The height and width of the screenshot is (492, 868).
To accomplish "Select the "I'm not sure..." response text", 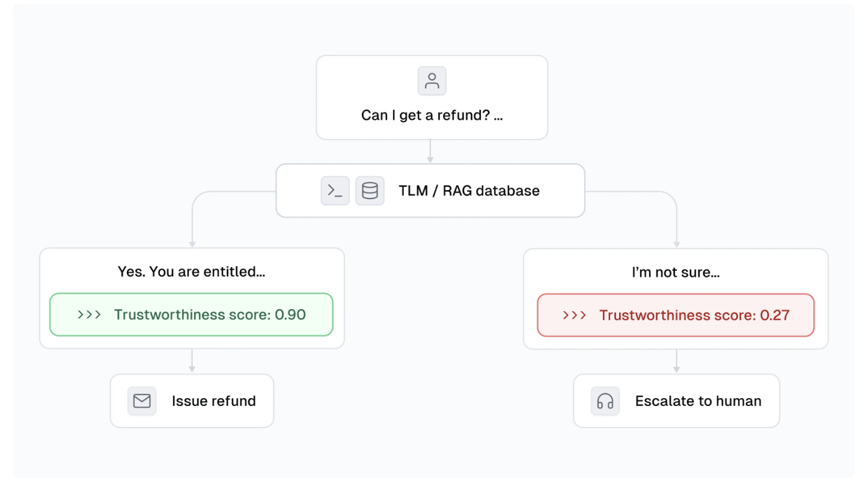I will (676, 272).
